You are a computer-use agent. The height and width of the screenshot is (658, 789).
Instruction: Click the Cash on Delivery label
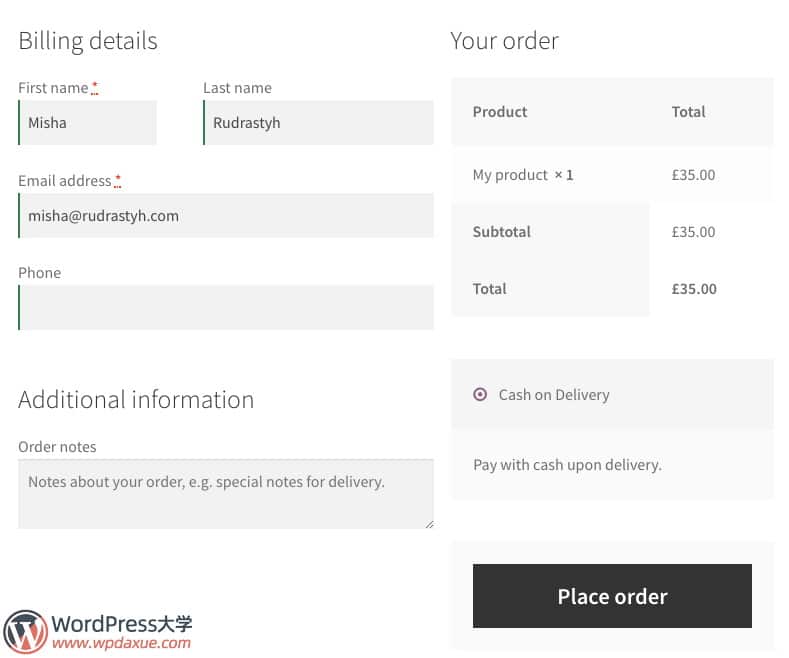[554, 394]
